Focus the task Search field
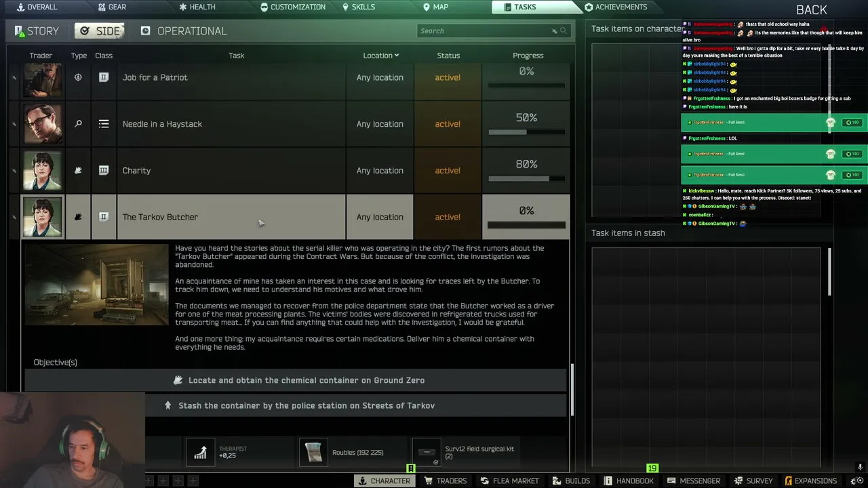This screenshot has height=488, width=868. click(493, 30)
